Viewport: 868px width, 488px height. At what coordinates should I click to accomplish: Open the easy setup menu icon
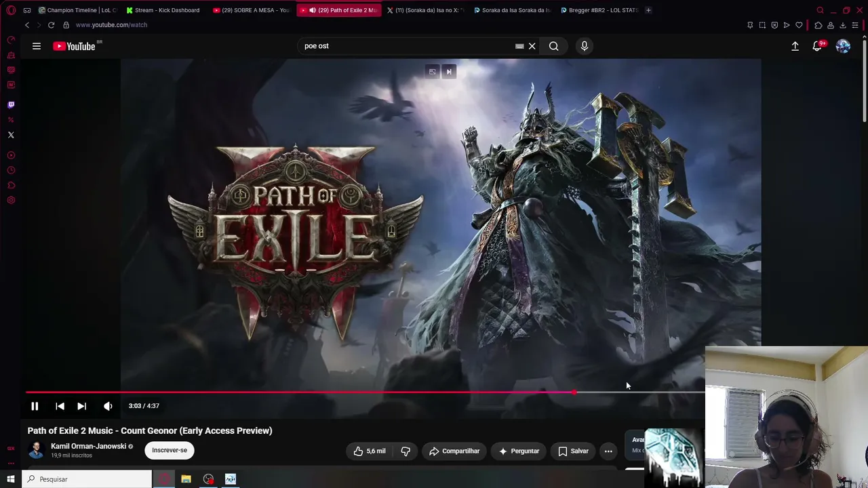pyautogui.click(x=855, y=25)
